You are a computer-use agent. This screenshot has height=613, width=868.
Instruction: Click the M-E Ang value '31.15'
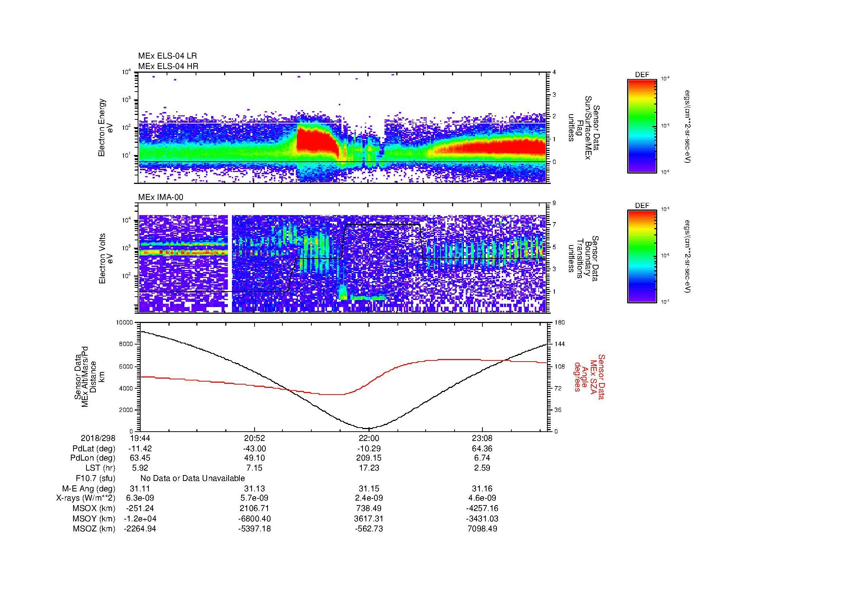point(369,488)
